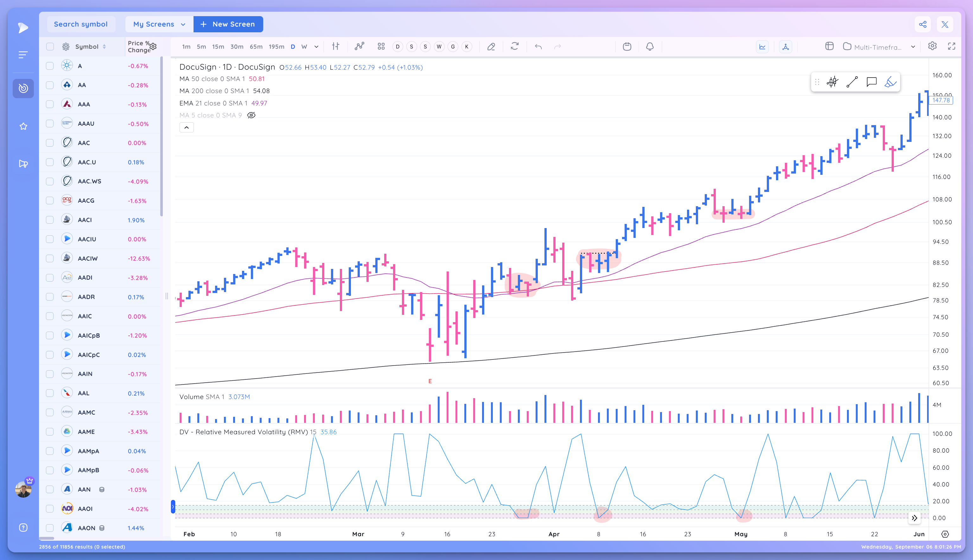
Task: Click the New Screen button
Action: point(228,24)
